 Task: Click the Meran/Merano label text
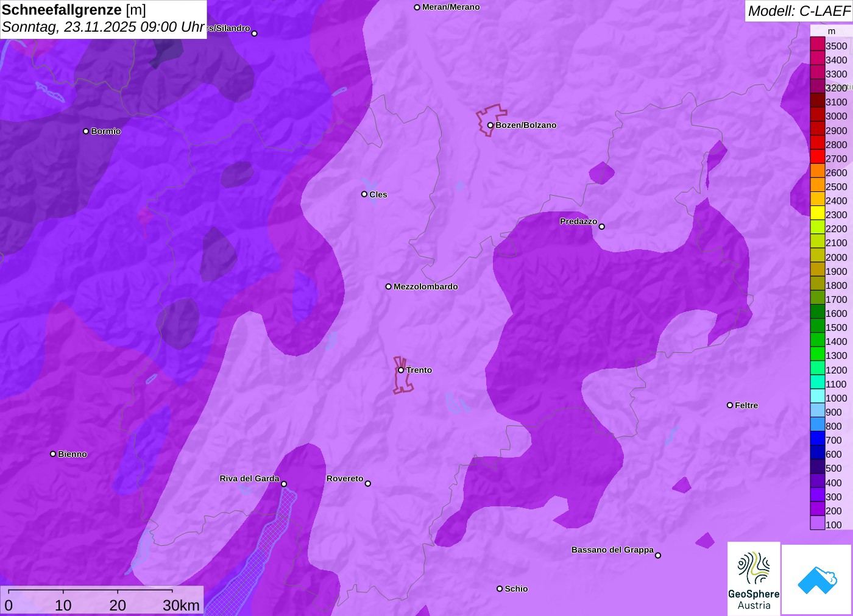pyautogui.click(x=451, y=7)
